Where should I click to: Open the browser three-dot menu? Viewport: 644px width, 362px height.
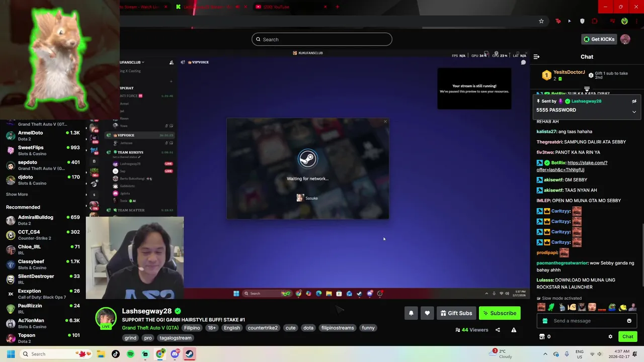pos(637,21)
